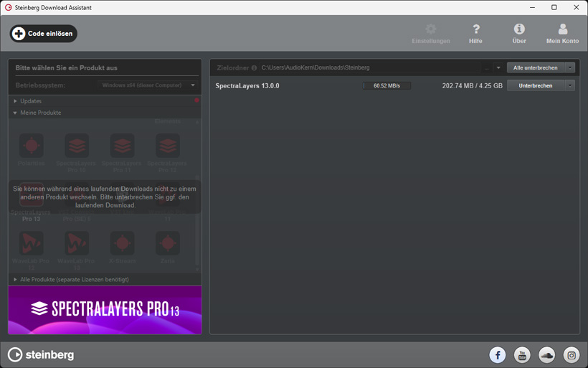Click the Zielordner info icon

click(254, 68)
